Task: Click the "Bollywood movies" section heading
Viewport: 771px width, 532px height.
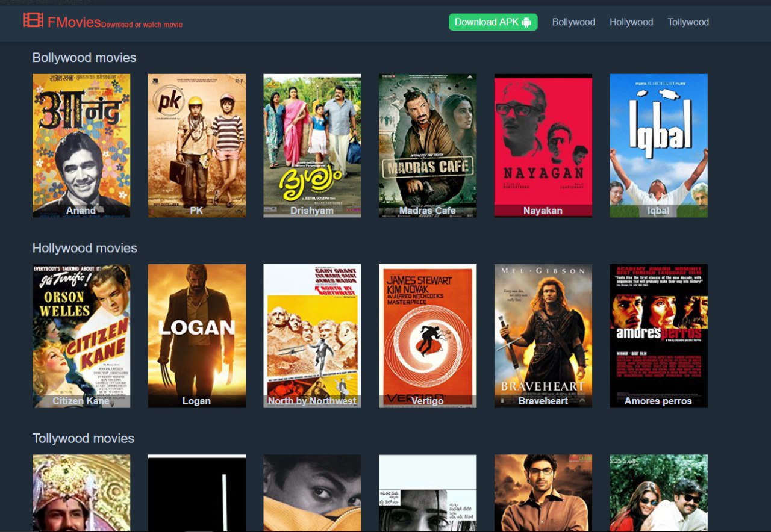Action: tap(84, 58)
